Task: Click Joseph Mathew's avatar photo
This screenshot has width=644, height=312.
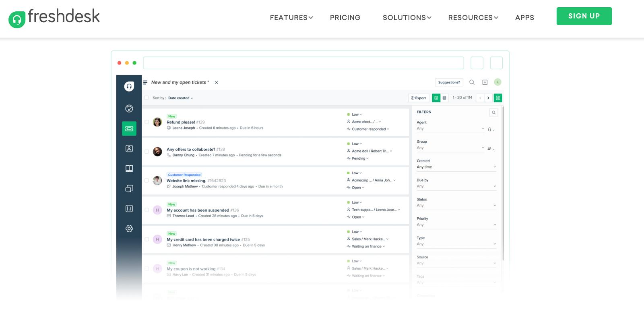Action: [x=157, y=181]
